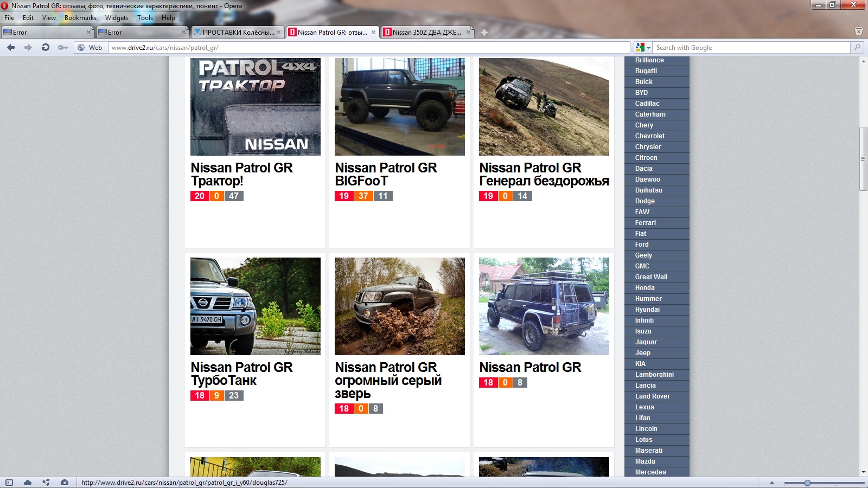The image size is (868, 488).
Task: Click the red 20 counter under Трактор!
Action: [x=200, y=196]
